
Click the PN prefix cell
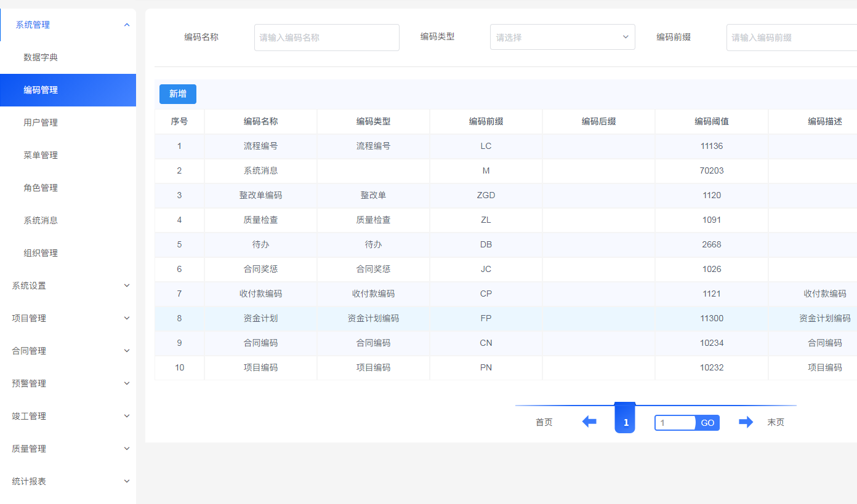click(486, 367)
